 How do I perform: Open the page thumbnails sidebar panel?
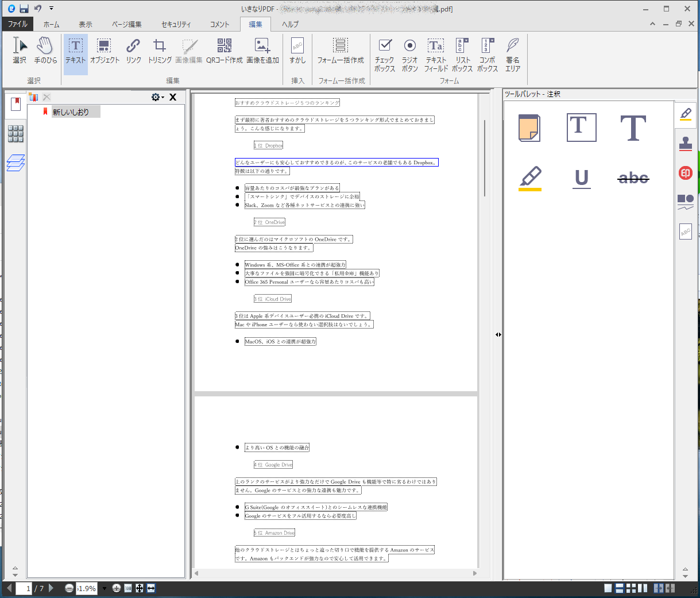(16, 134)
